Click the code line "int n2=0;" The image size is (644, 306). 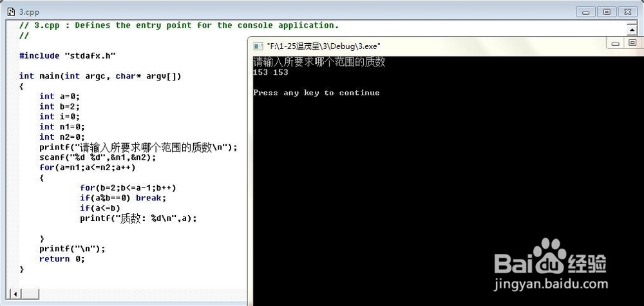[62, 137]
